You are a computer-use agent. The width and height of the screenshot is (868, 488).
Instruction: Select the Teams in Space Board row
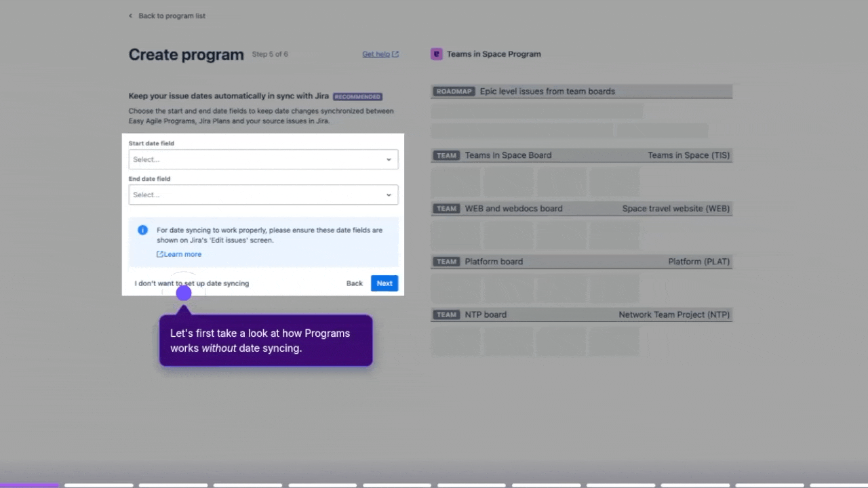click(582, 155)
